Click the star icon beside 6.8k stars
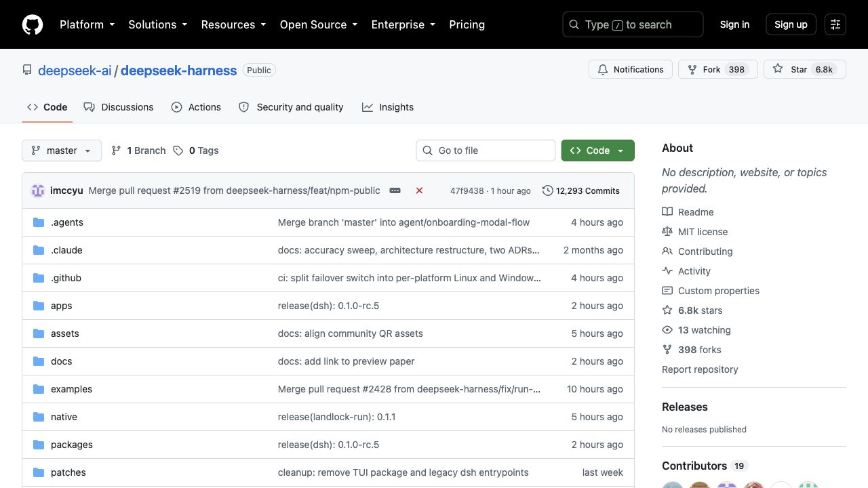 coord(667,310)
